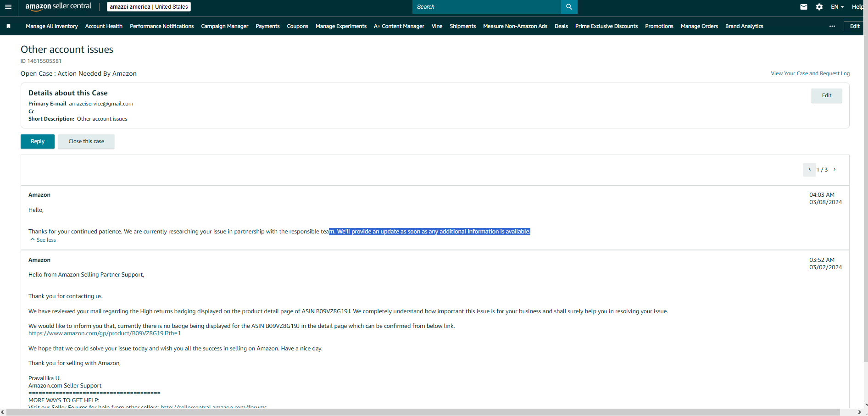
Task: Open the more options ellipsis in favorites bar
Action: [x=832, y=26]
